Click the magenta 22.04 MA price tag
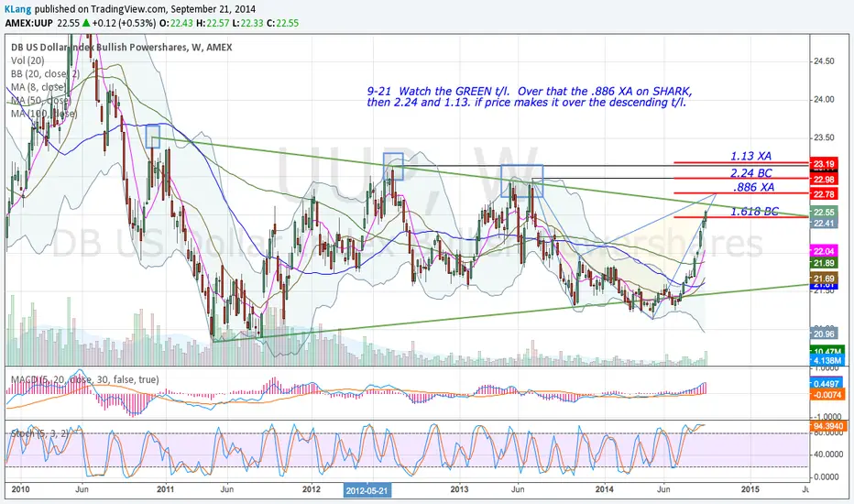 coord(823,251)
